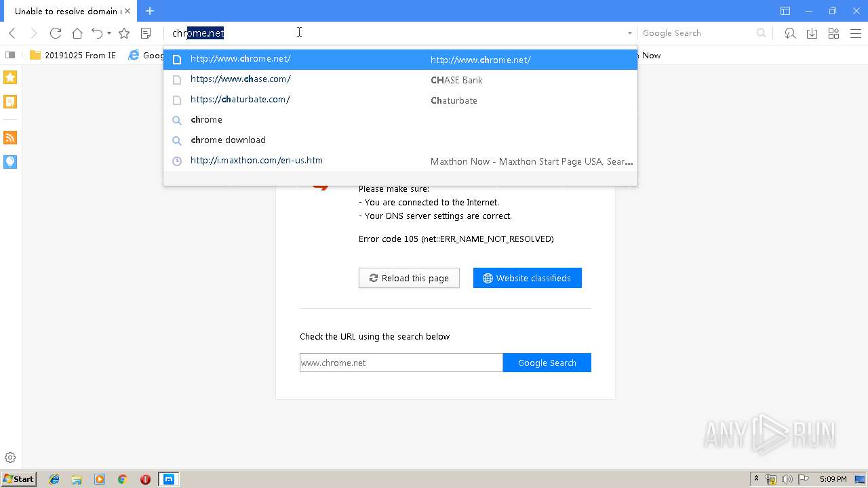Click the volume speaker tray icon
This screenshot has height=488, width=868.
(787, 479)
